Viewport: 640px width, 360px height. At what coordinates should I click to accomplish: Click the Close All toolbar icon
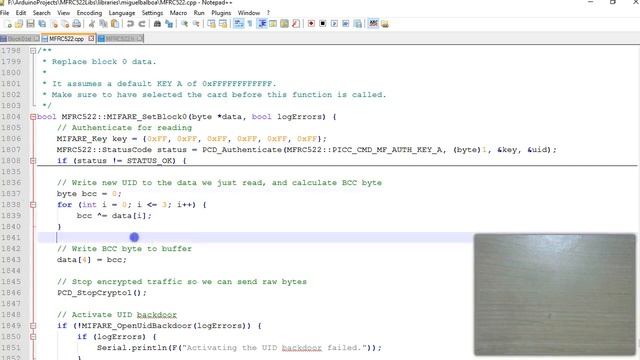tap(65, 24)
